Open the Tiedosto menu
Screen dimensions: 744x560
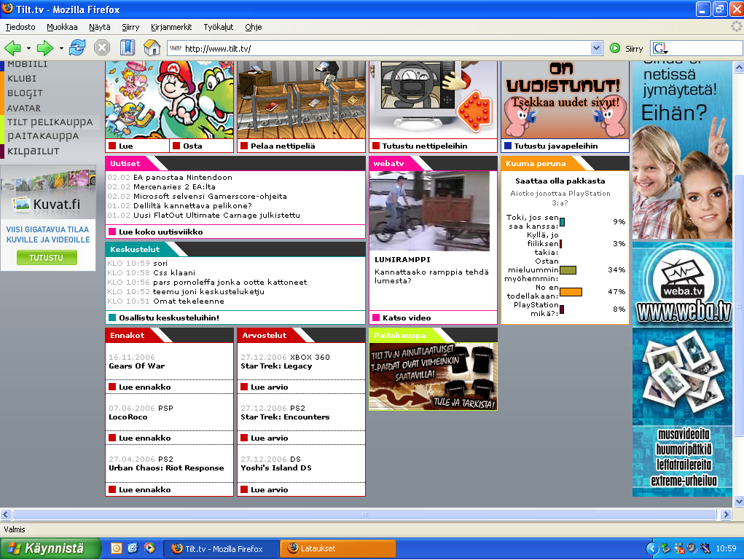[20, 27]
